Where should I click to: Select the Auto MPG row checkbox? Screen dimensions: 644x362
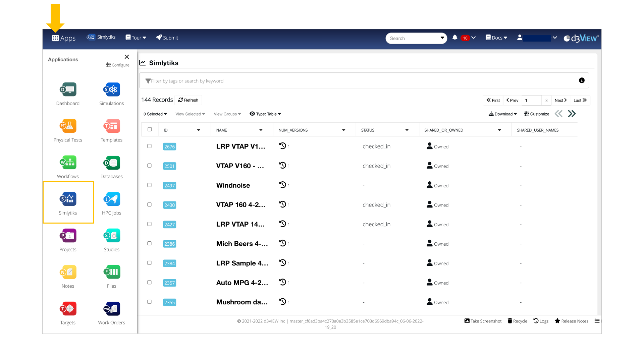point(150,282)
